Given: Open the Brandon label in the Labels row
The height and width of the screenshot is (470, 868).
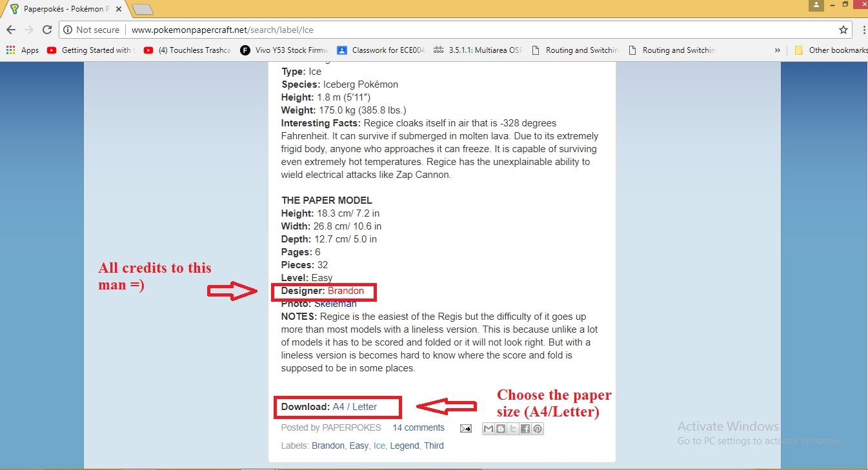Looking at the screenshot, I should click(x=328, y=446).
